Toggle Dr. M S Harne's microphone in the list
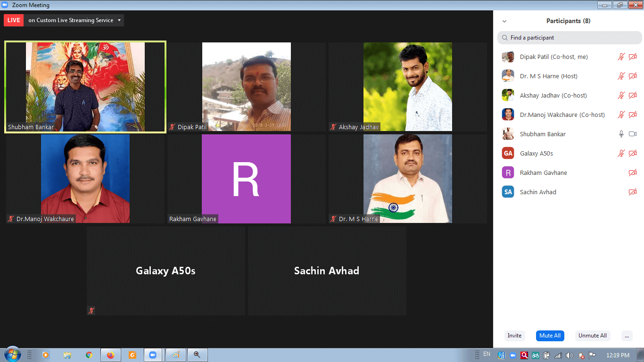The width and height of the screenshot is (644, 362). pyautogui.click(x=621, y=76)
